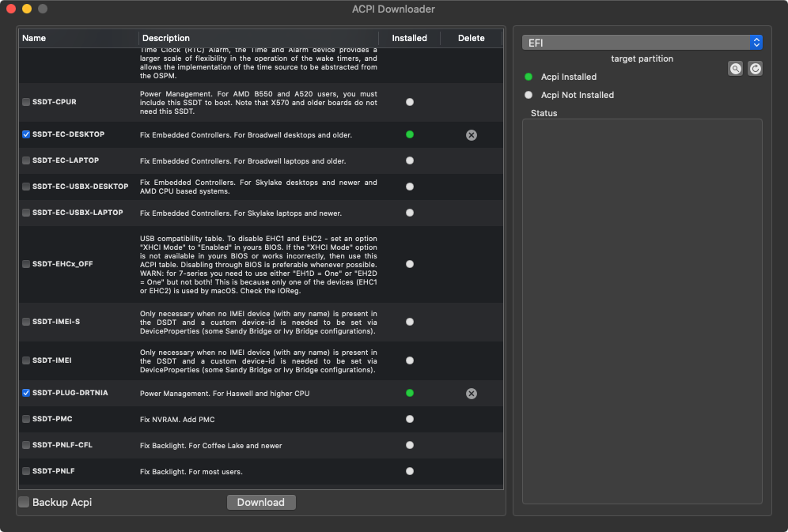This screenshot has width=788, height=532.
Task: Click green installed dot for SSDT-EC-DESKTOP
Action: tap(410, 134)
